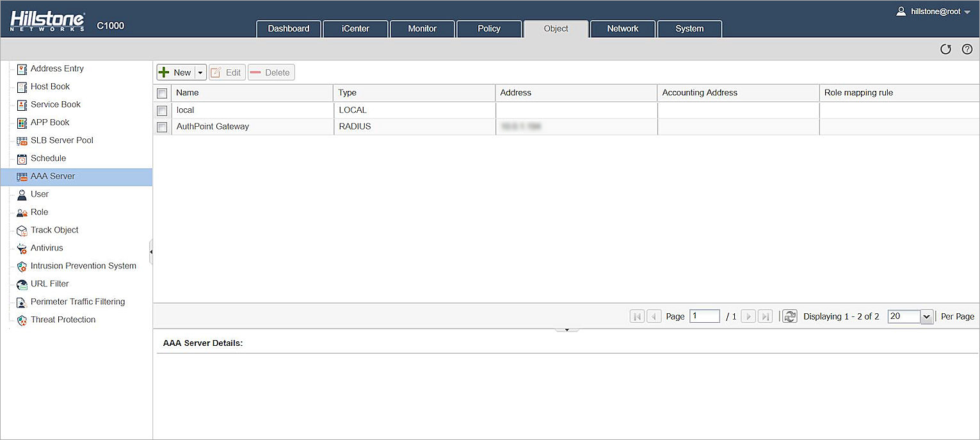Open the New button dropdown arrow
This screenshot has width=980, height=440.
(199, 72)
